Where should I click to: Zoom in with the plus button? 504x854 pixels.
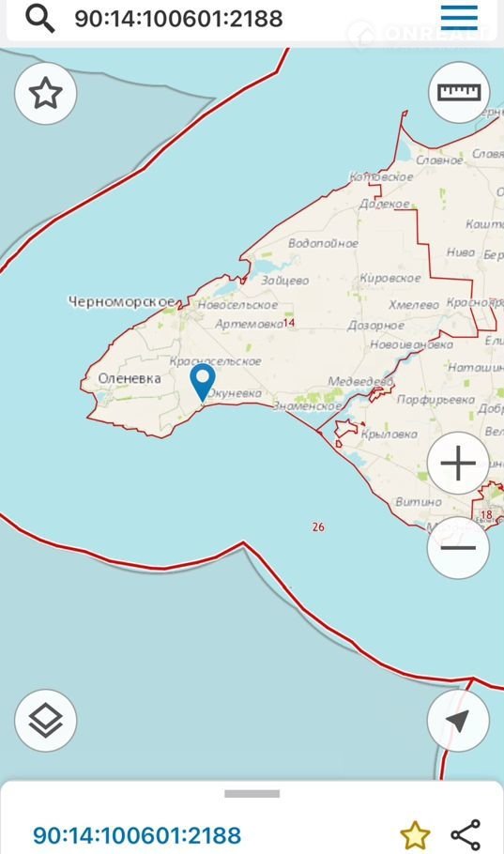pos(458,463)
